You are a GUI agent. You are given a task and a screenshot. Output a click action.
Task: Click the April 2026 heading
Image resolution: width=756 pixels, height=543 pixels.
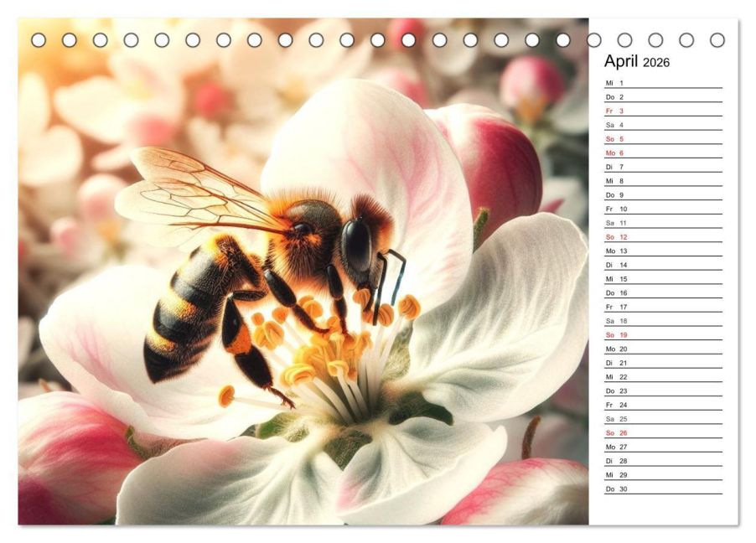point(636,61)
